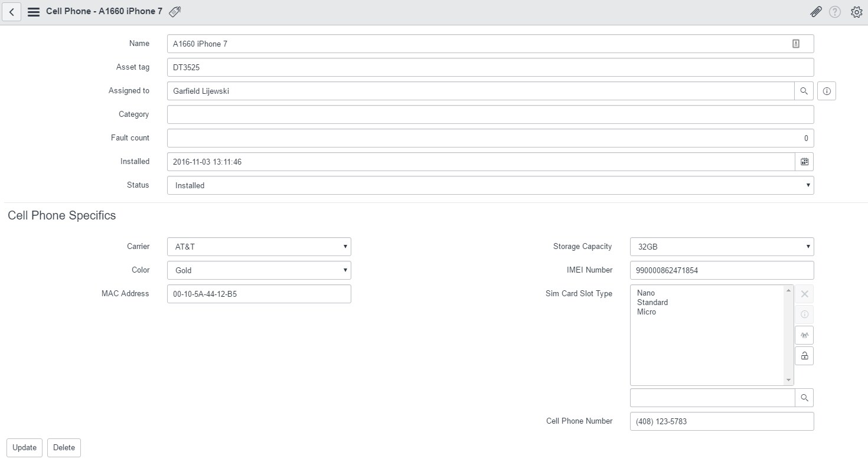This screenshot has width=868, height=462.
Task: Click the tag icon beside the title
Action: click(x=175, y=12)
